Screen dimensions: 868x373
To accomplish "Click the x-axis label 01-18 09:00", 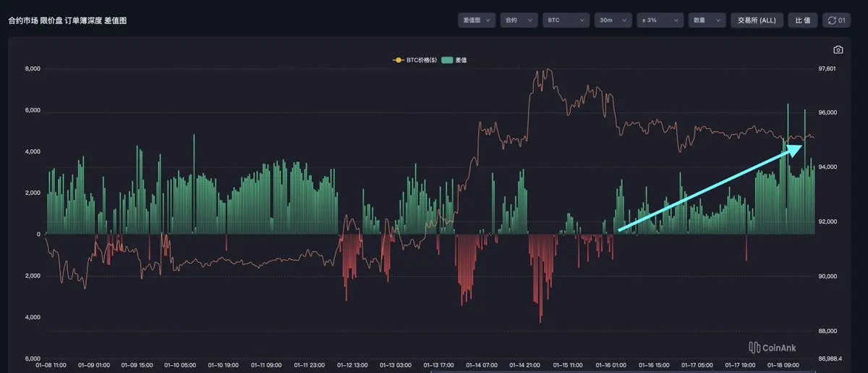I will point(785,366).
